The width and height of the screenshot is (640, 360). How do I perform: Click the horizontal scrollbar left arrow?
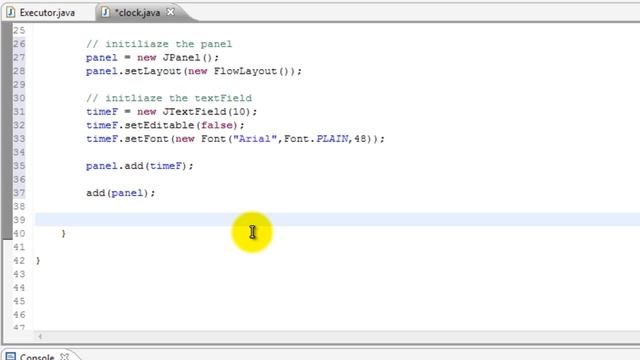40,336
